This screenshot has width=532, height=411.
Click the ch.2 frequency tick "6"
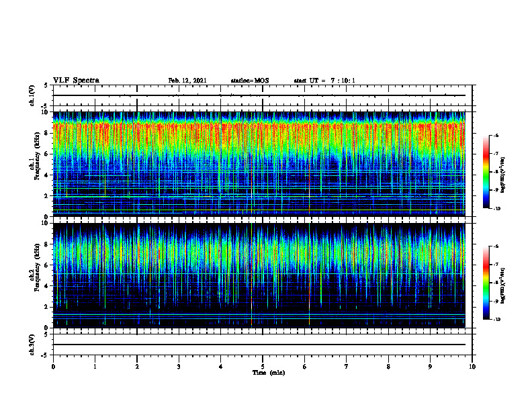(47, 265)
